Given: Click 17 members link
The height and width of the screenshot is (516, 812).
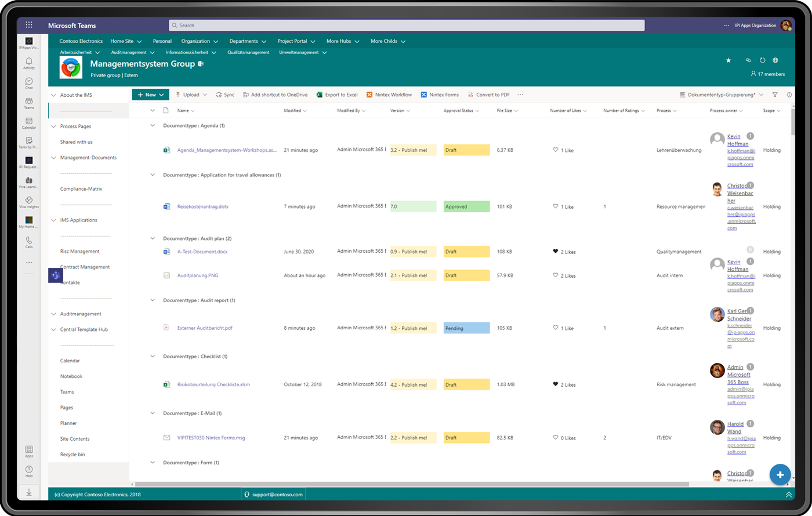Looking at the screenshot, I should [768, 74].
